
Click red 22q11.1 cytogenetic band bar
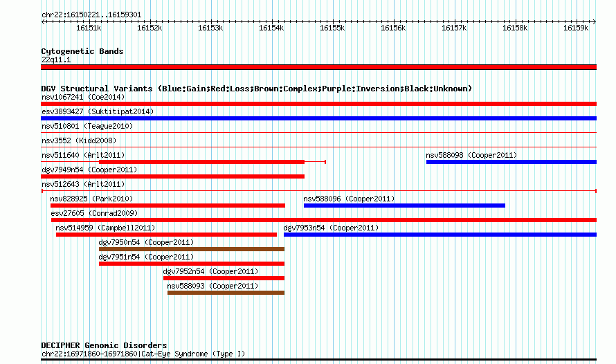pyautogui.click(x=318, y=67)
